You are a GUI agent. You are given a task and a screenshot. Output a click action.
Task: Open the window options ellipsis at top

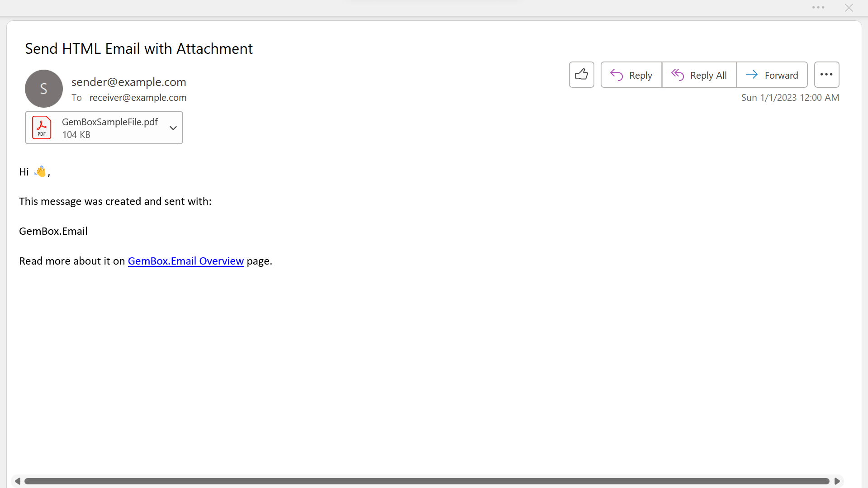[818, 8]
